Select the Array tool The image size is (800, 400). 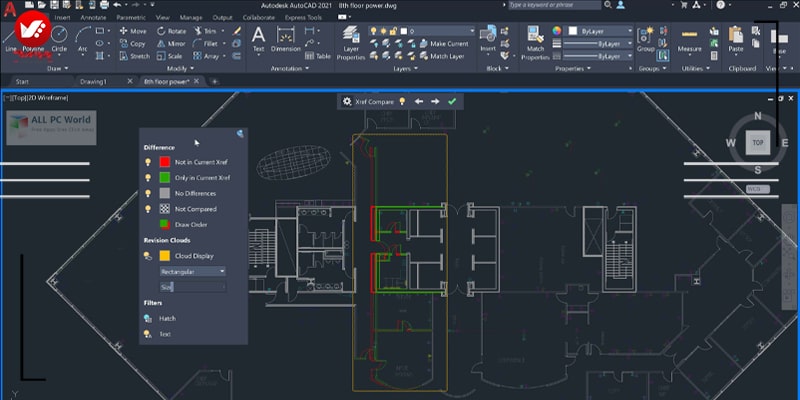click(206, 56)
